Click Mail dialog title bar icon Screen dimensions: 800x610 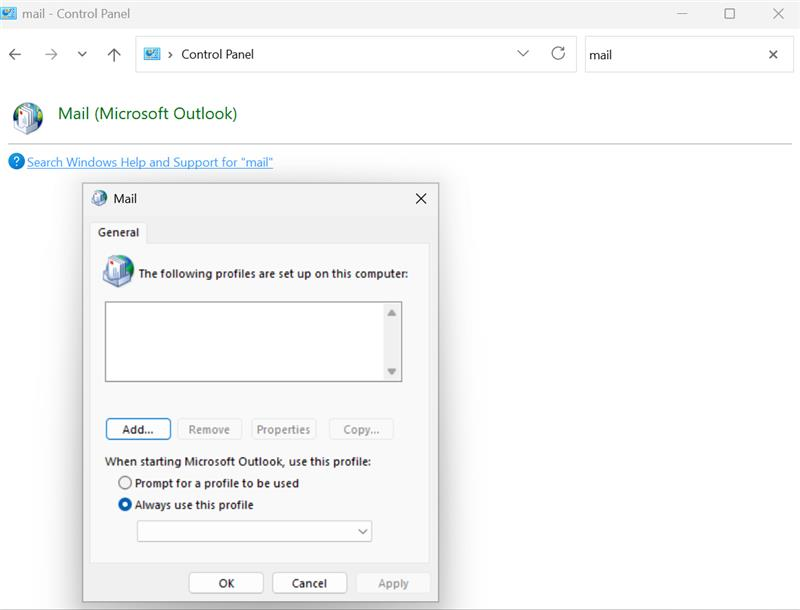pyautogui.click(x=99, y=198)
